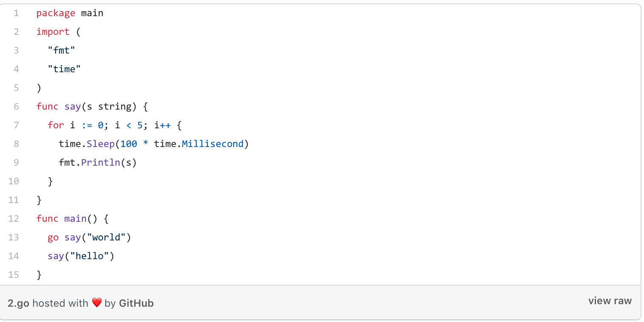Click the "fmt" import string
The width and height of the screenshot is (644, 322).
point(62,51)
